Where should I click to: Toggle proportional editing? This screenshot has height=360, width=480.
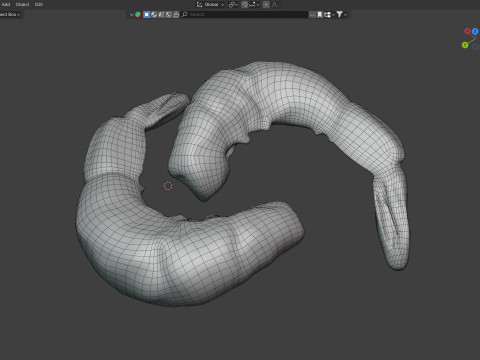pos(266,5)
